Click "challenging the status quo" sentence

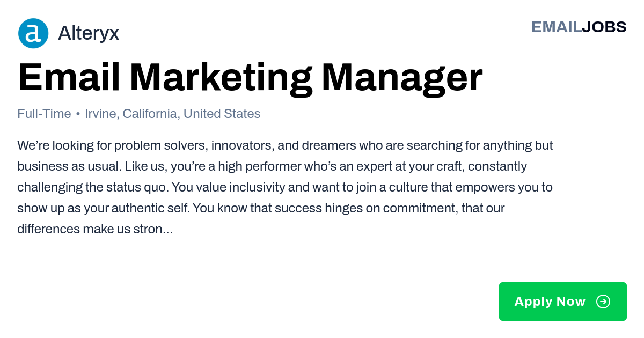click(x=94, y=187)
